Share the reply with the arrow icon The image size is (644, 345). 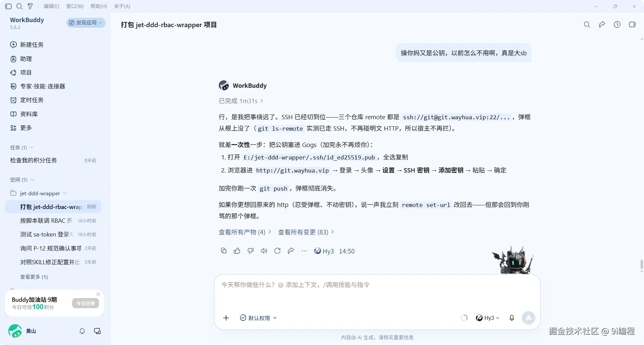pos(291,251)
